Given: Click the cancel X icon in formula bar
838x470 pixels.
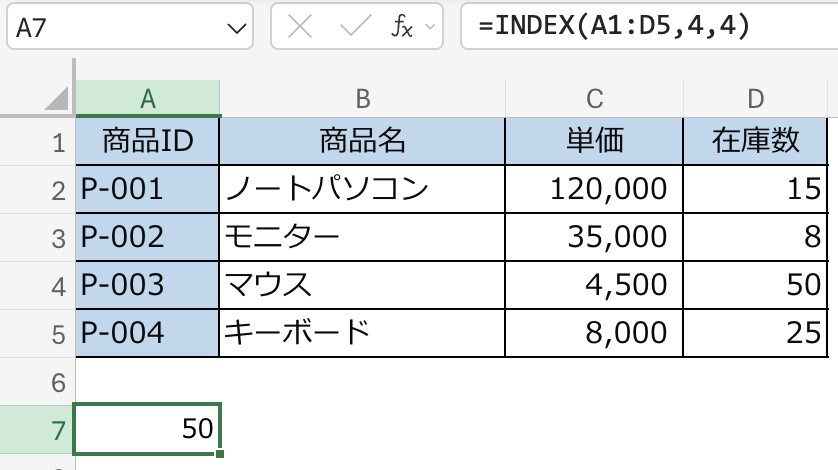Looking at the screenshot, I should [x=299, y=27].
